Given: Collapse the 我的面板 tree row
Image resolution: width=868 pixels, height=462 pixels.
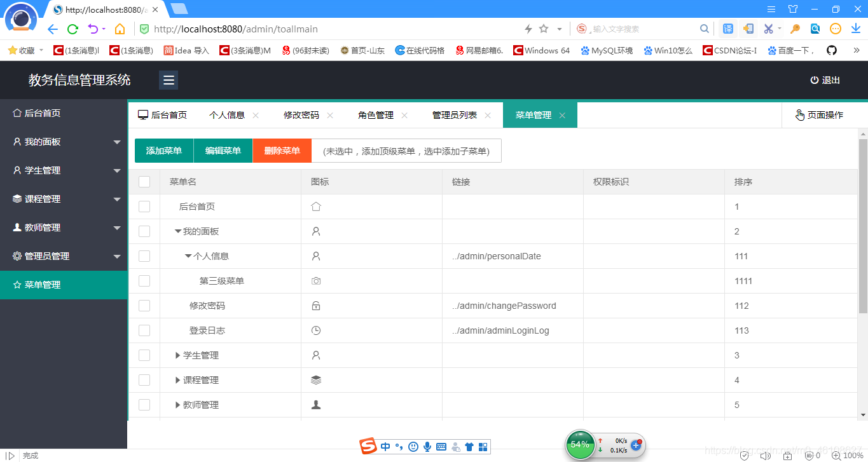Looking at the screenshot, I should [x=178, y=232].
